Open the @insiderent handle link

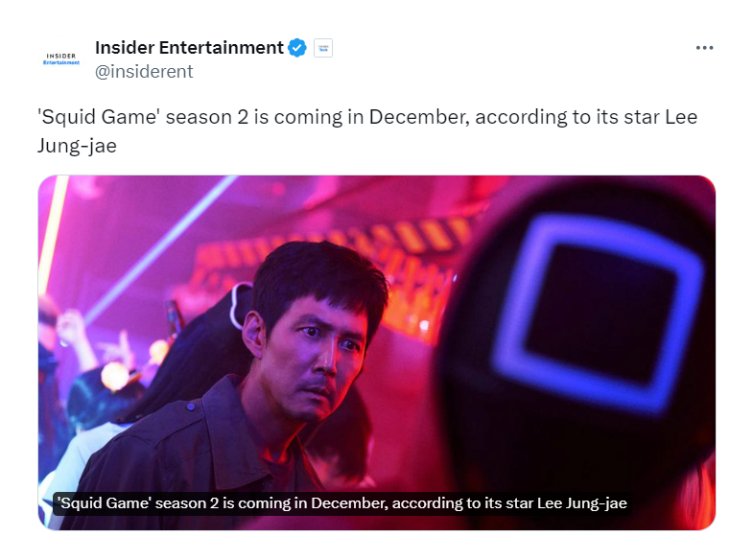144,72
